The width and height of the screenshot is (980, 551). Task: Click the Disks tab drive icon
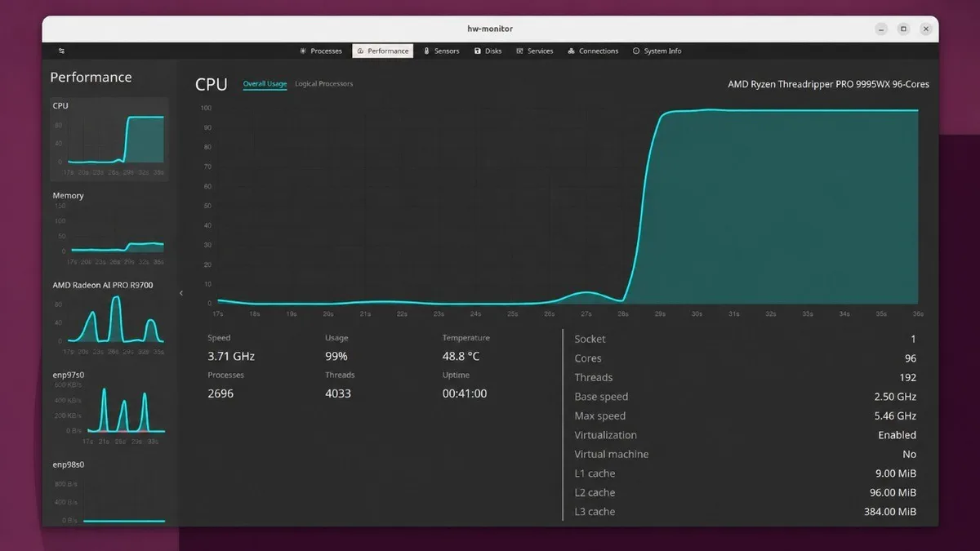pos(478,51)
